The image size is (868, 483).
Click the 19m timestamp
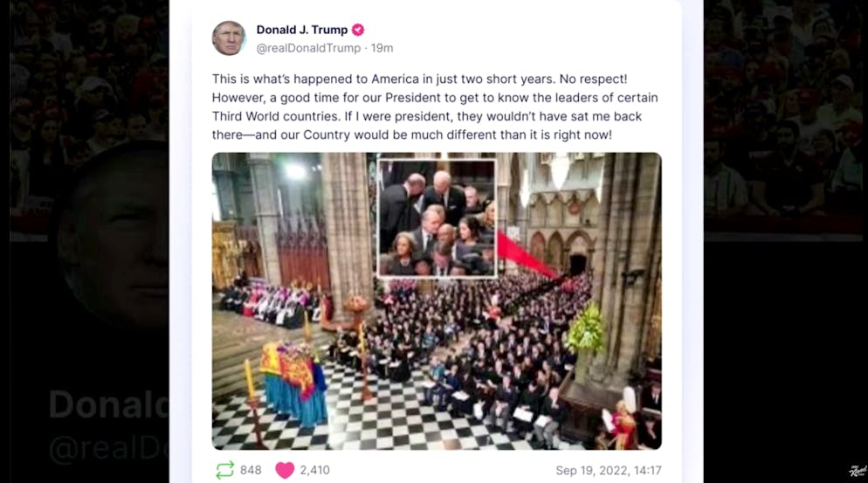pos(382,48)
